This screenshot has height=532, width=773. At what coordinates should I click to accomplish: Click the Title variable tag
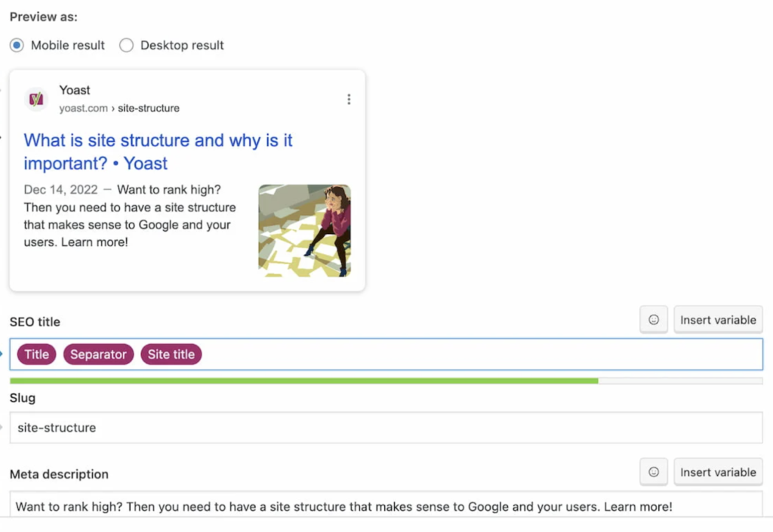coord(36,354)
